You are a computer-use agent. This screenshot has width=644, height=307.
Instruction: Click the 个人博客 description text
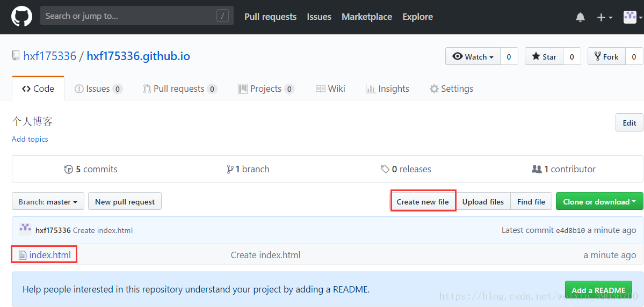coord(32,121)
